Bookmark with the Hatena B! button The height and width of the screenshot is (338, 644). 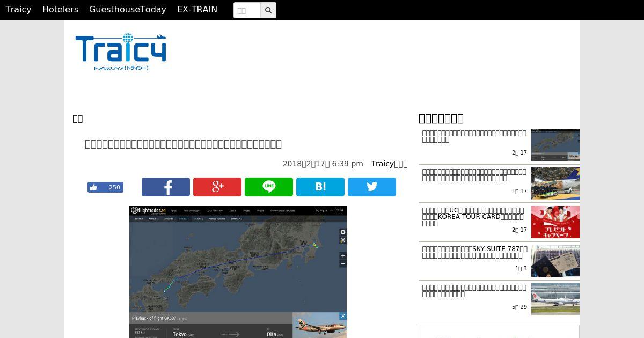click(320, 187)
